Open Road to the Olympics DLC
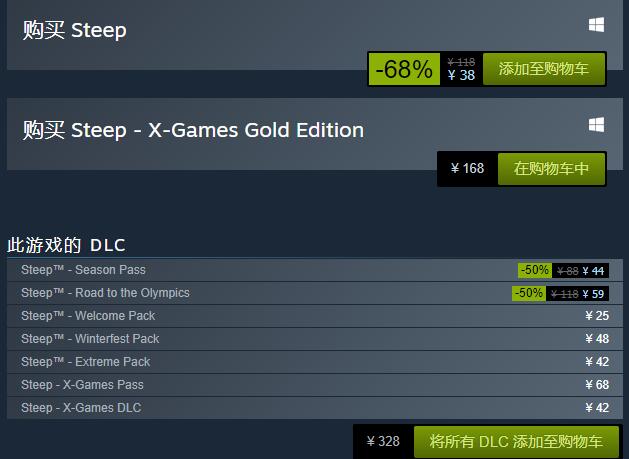629x459 pixels. 105,293
